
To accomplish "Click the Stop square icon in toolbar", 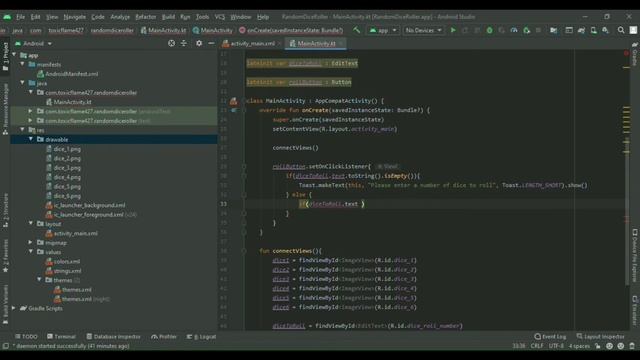I will coord(538,30).
